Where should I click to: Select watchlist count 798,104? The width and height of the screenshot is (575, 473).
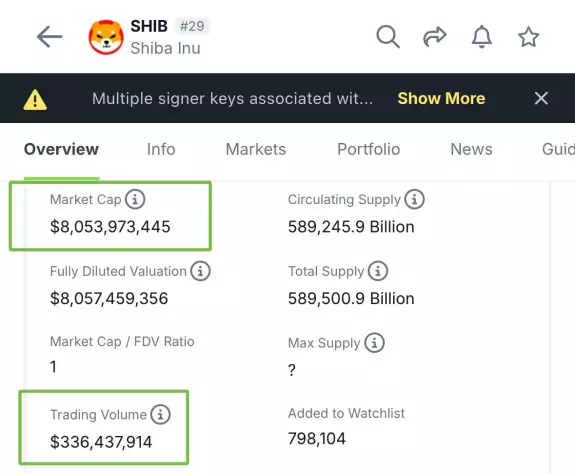316,439
